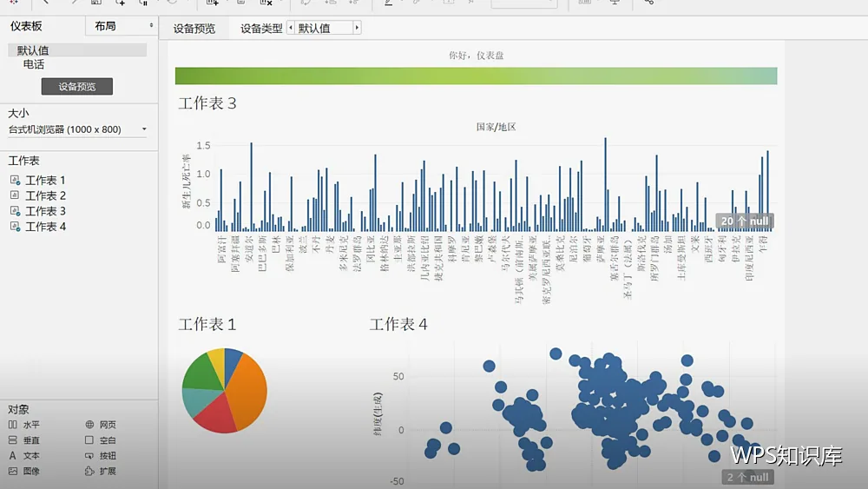Click the -50 tick on the scatter axis
This screenshot has height=489, width=868.
click(x=397, y=481)
